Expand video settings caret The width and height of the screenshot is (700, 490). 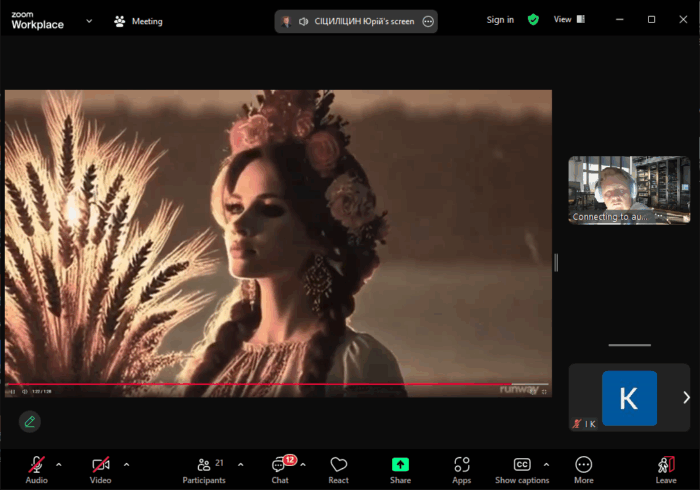coord(126,464)
